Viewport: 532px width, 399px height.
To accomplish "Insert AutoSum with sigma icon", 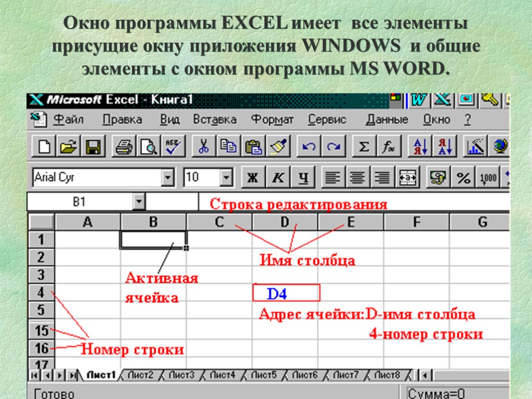I will click(x=364, y=146).
